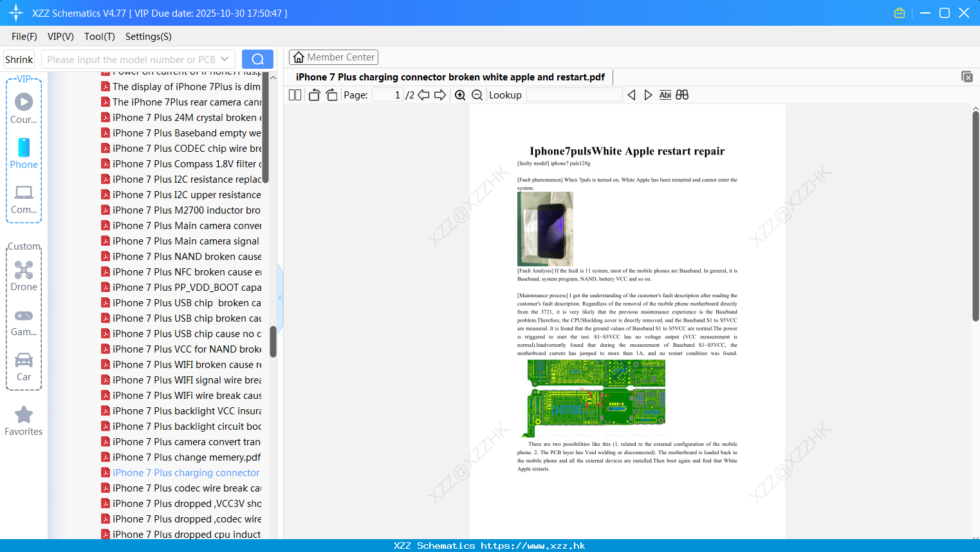Image resolution: width=980 pixels, height=552 pixels.
Task: Click the toolbox icon in title bar
Action: click(900, 13)
